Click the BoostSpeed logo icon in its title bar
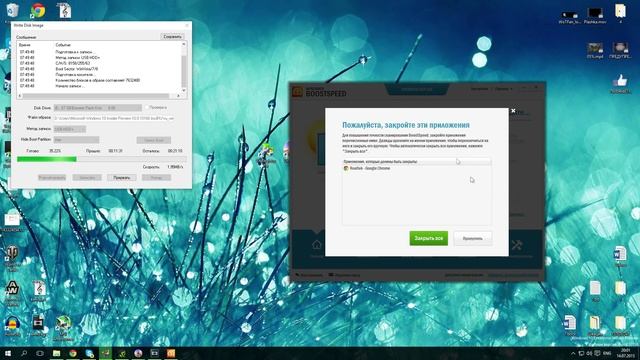This screenshot has height=360, width=640. click(298, 91)
